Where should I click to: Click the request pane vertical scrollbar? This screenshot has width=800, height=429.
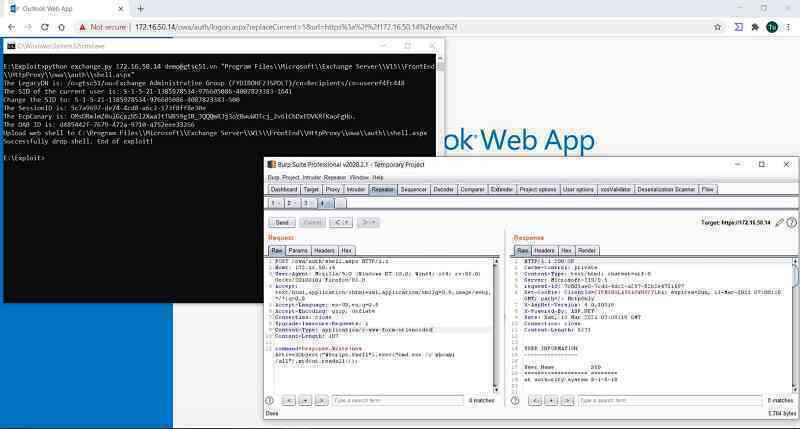pyautogui.click(x=495, y=325)
